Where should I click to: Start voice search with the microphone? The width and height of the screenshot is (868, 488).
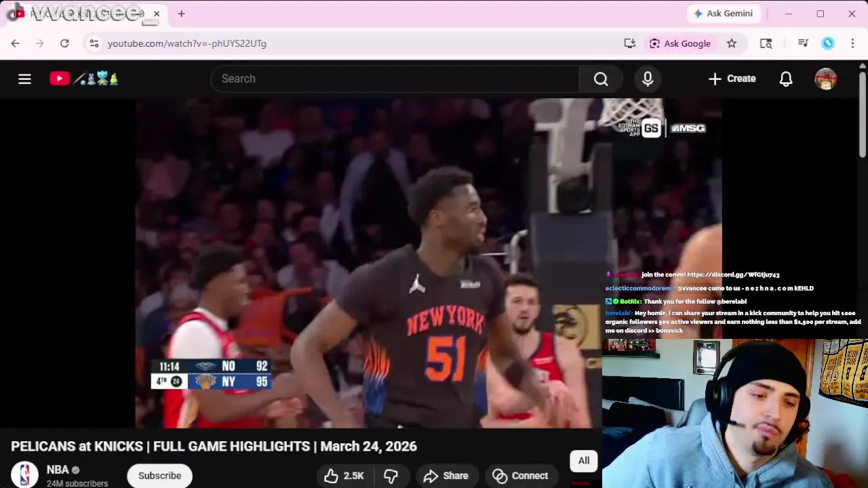click(648, 79)
